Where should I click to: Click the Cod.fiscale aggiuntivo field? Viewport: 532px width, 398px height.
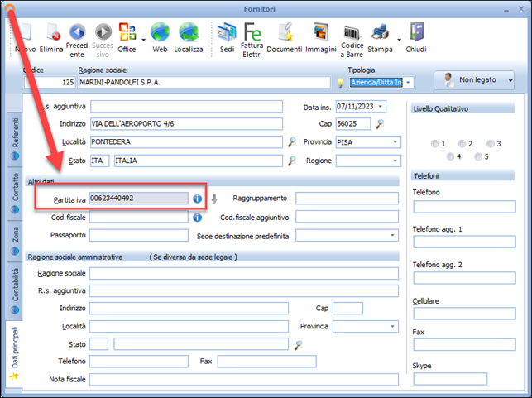click(347, 217)
